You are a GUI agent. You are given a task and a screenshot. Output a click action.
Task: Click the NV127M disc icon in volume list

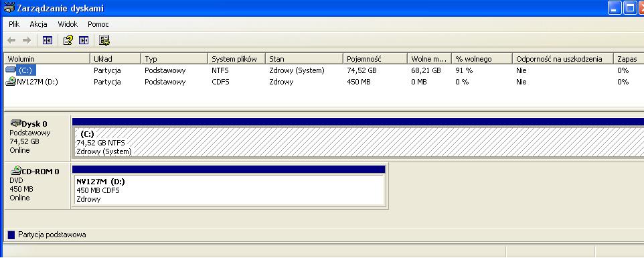[11, 81]
